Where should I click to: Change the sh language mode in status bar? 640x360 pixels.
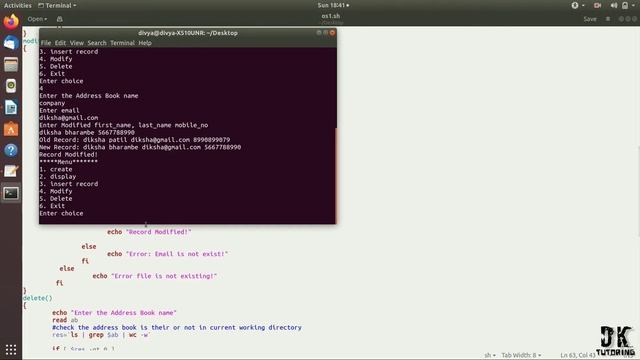tap(489, 355)
